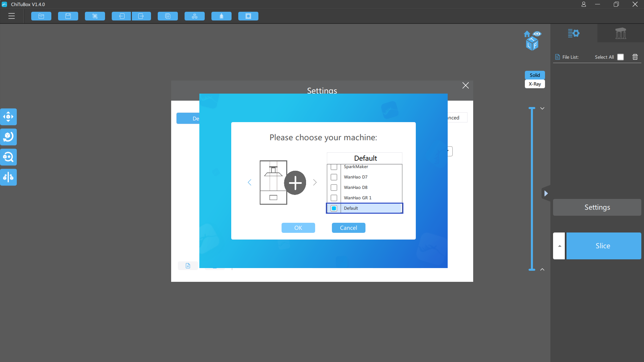Screen dimensions: 644x362
Task: Open the hamburger main menu
Action: pyautogui.click(x=12, y=16)
